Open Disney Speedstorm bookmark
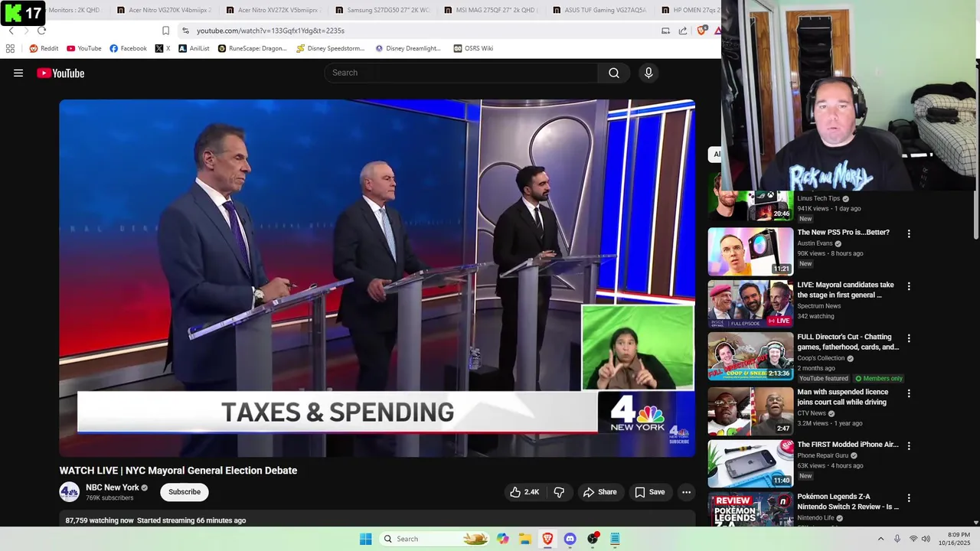 (330, 48)
